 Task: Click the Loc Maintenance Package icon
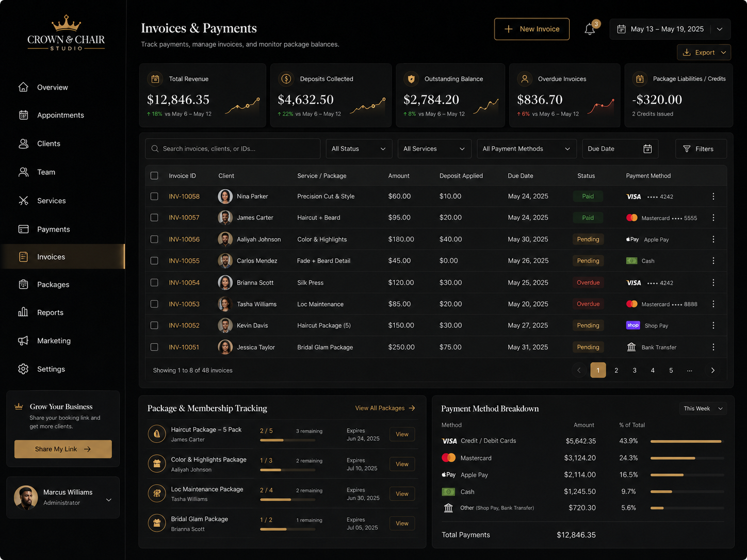point(157,493)
